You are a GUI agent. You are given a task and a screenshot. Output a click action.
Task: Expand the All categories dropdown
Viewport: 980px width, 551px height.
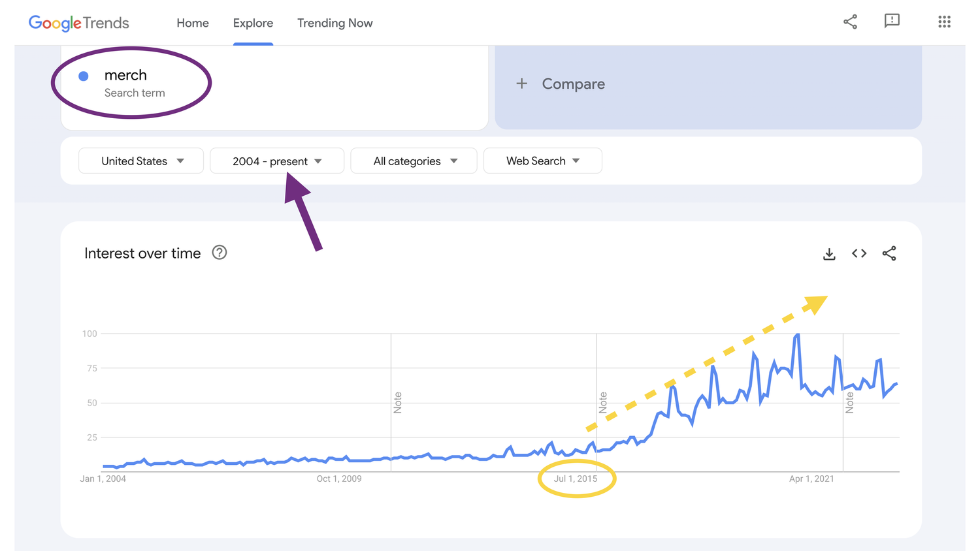[414, 161]
